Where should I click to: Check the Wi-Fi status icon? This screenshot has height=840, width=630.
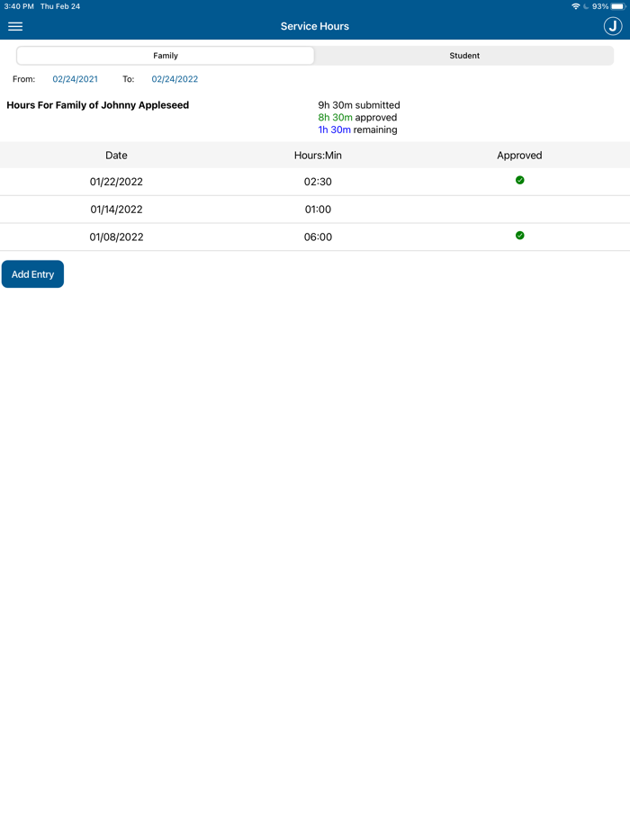point(575,6)
